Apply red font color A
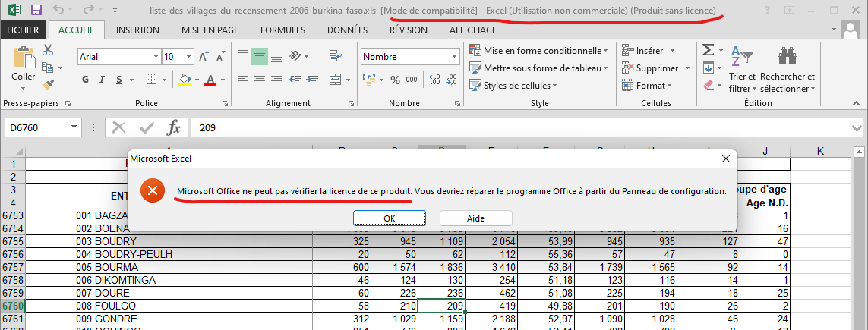 (210, 80)
